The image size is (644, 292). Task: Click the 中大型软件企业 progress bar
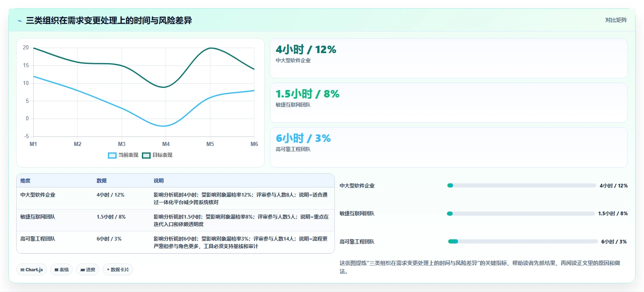pos(522,185)
